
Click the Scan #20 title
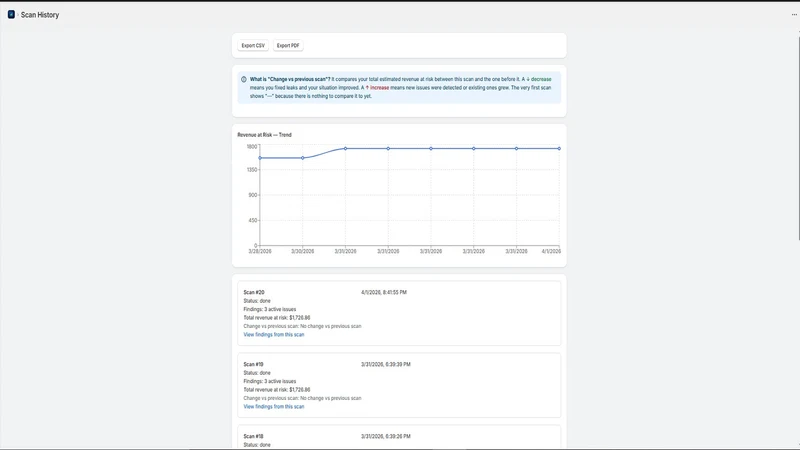254,292
